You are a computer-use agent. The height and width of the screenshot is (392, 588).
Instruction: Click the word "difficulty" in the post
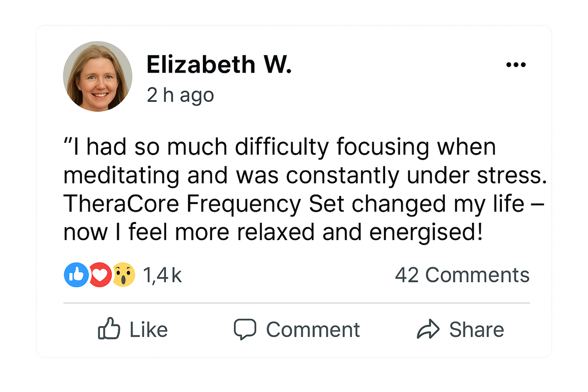pos(282,147)
